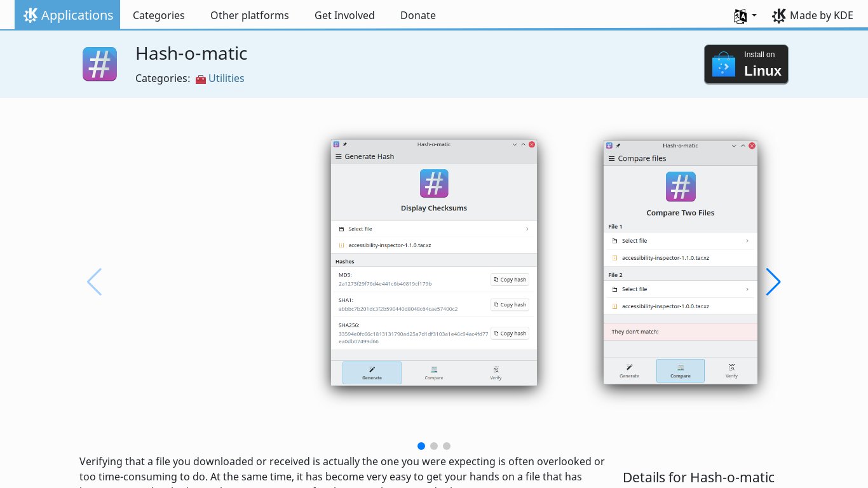The width and height of the screenshot is (868, 488).
Task: Open the Compare files screenshot thumbnail
Action: click(x=681, y=262)
